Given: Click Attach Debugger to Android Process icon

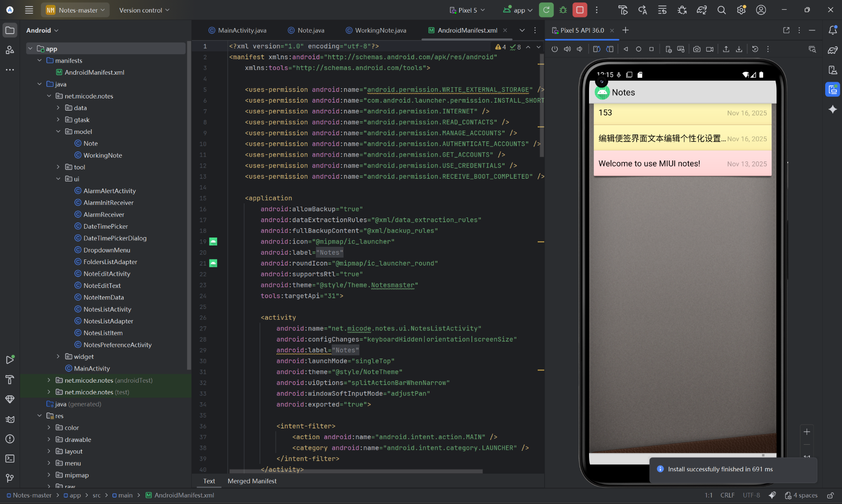Looking at the screenshot, I should 682,10.
